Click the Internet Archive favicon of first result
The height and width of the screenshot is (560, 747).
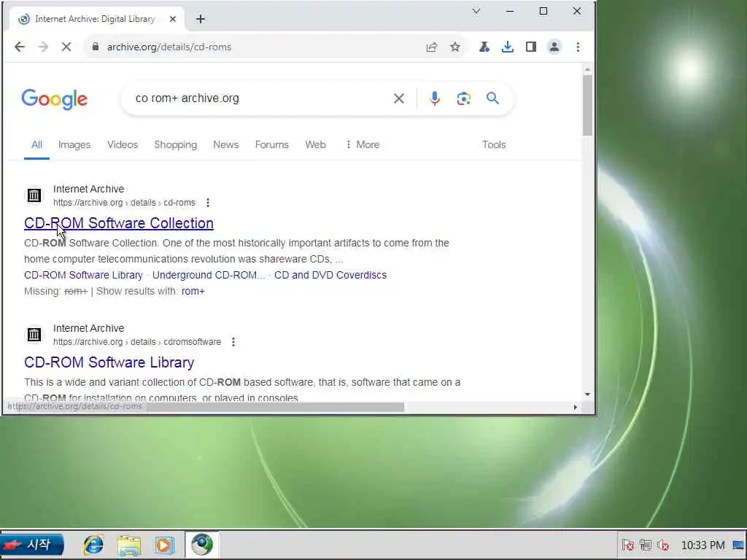click(34, 195)
